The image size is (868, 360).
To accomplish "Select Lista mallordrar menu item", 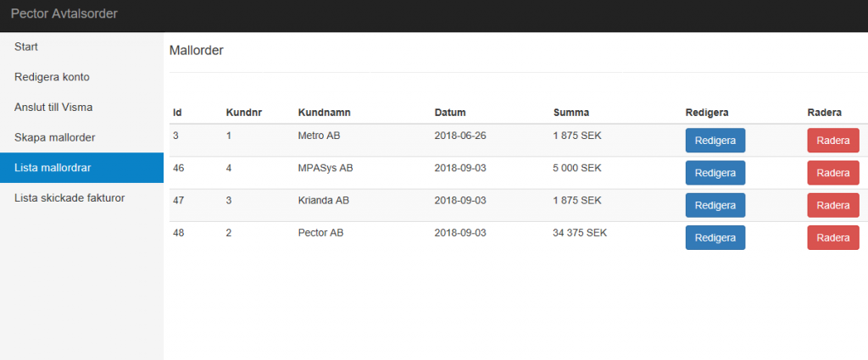I will (x=81, y=168).
